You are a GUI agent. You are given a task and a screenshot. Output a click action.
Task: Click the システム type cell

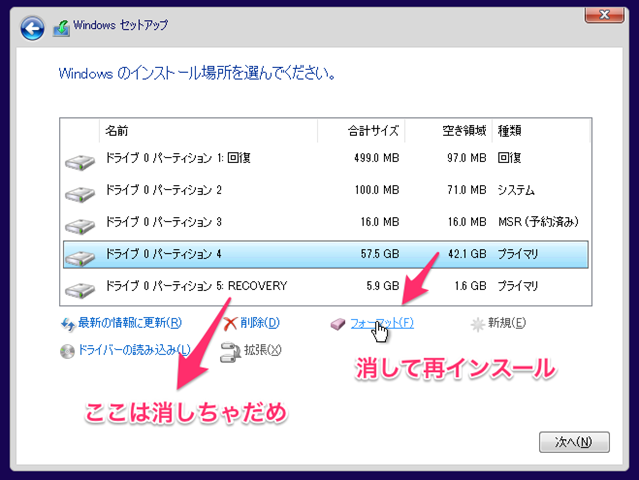516,190
